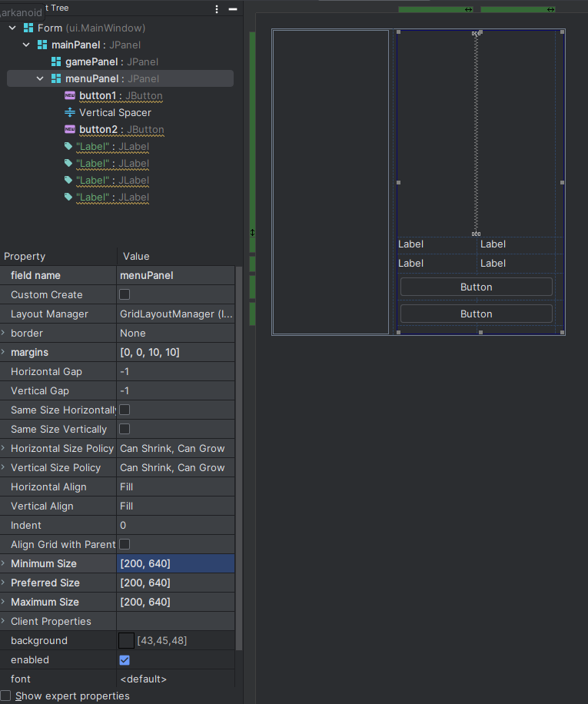
Task: Select the gamePanel JPanel icon
Action: [55, 61]
